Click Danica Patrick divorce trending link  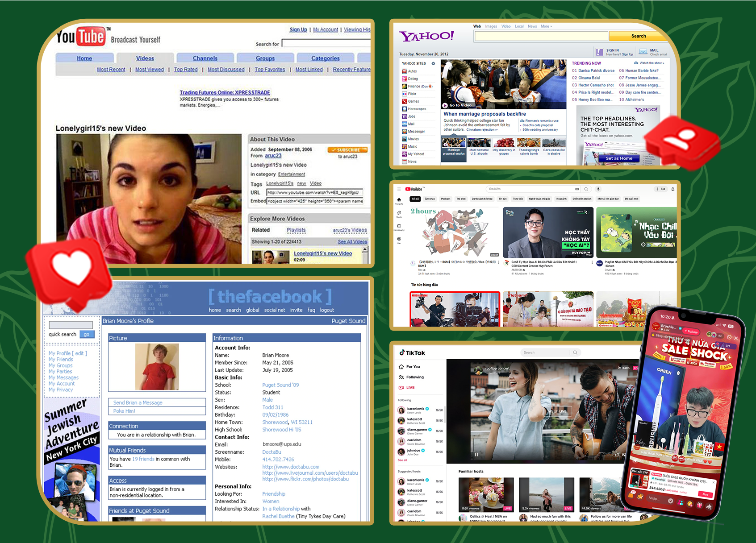click(x=596, y=70)
